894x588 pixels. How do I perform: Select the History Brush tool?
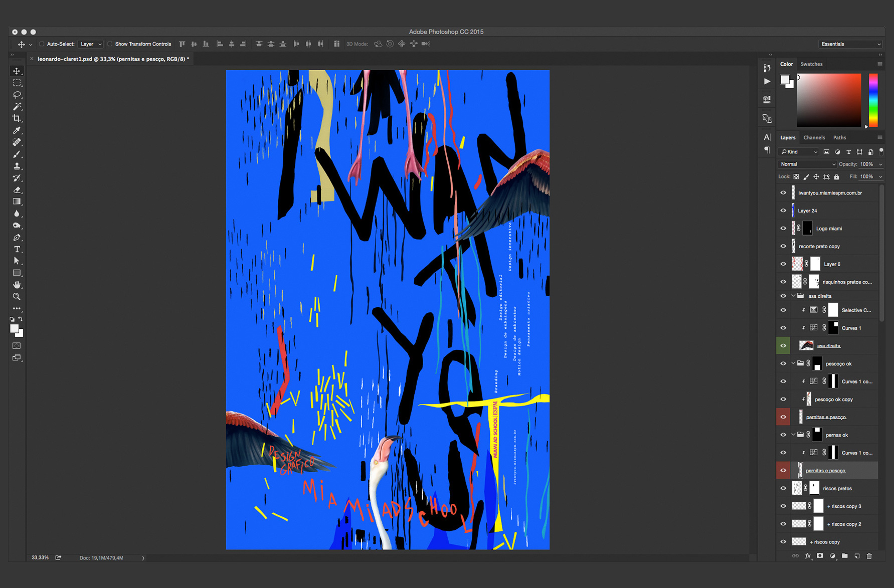[17, 178]
